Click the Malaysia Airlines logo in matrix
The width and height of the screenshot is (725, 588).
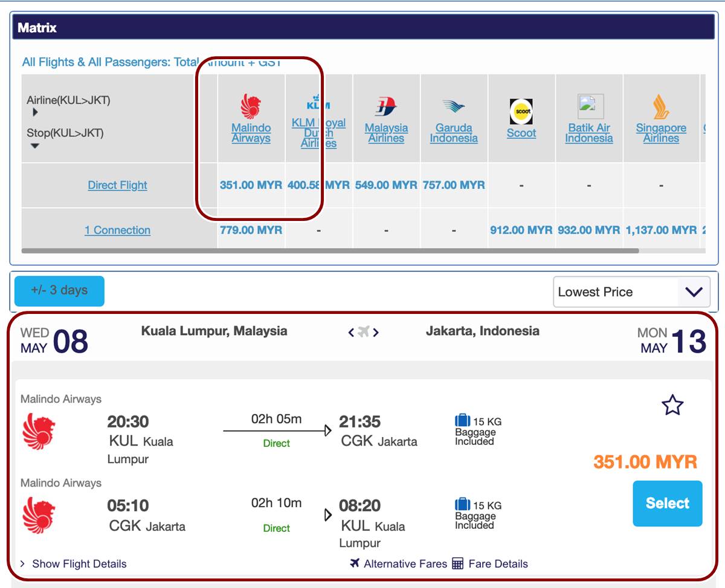click(386, 107)
